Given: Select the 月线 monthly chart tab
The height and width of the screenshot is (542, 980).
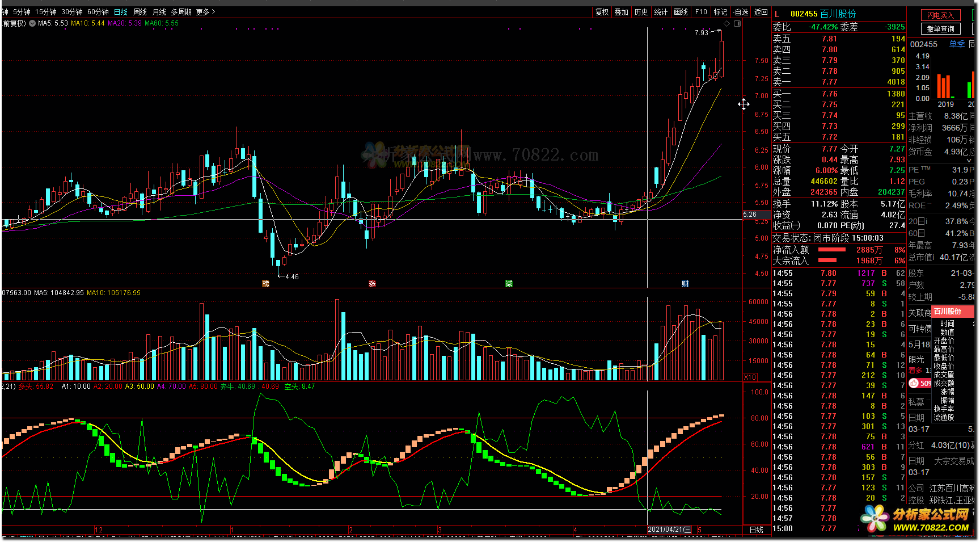Looking at the screenshot, I should [159, 12].
